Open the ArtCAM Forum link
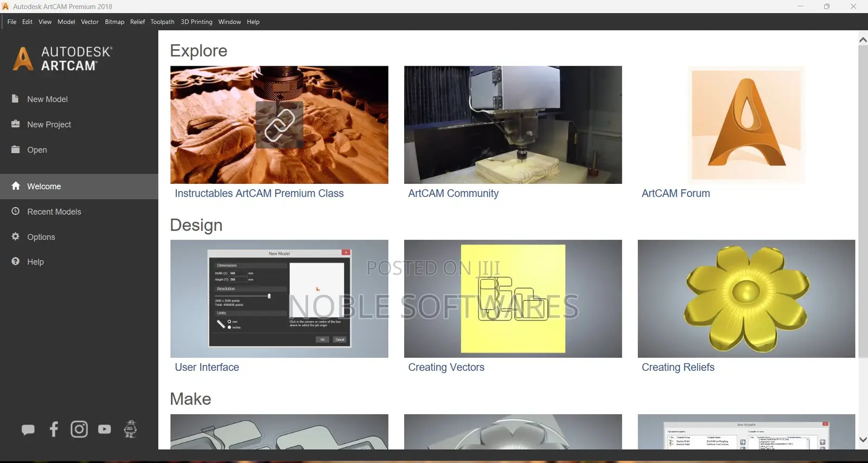The height and width of the screenshot is (463, 868). coord(675,193)
